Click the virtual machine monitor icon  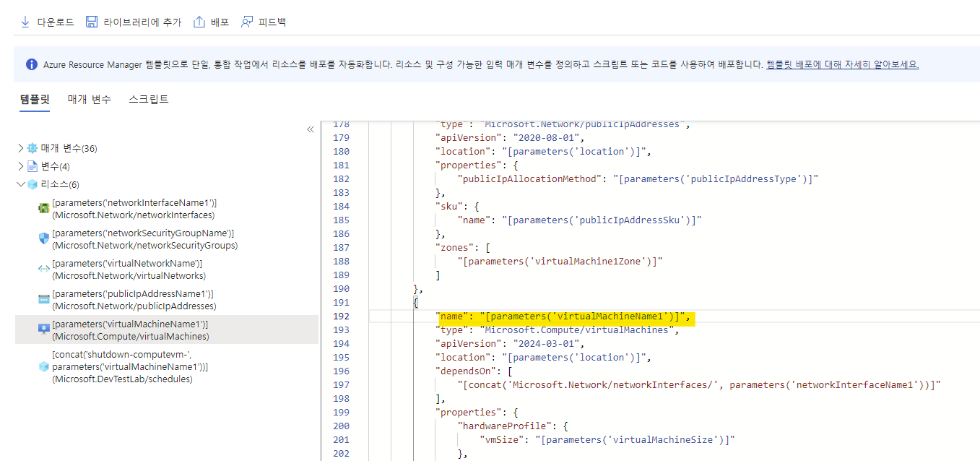pos(43,329)
